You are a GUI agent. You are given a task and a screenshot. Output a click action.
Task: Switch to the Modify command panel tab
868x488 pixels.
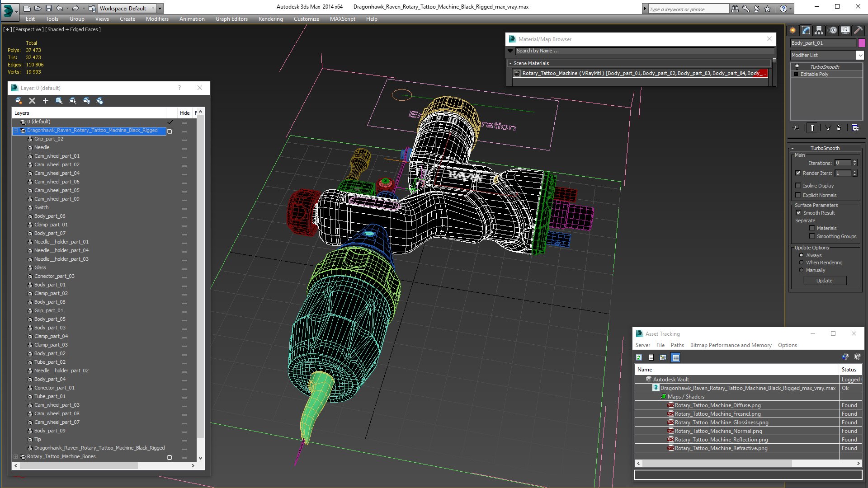(806, 30)
